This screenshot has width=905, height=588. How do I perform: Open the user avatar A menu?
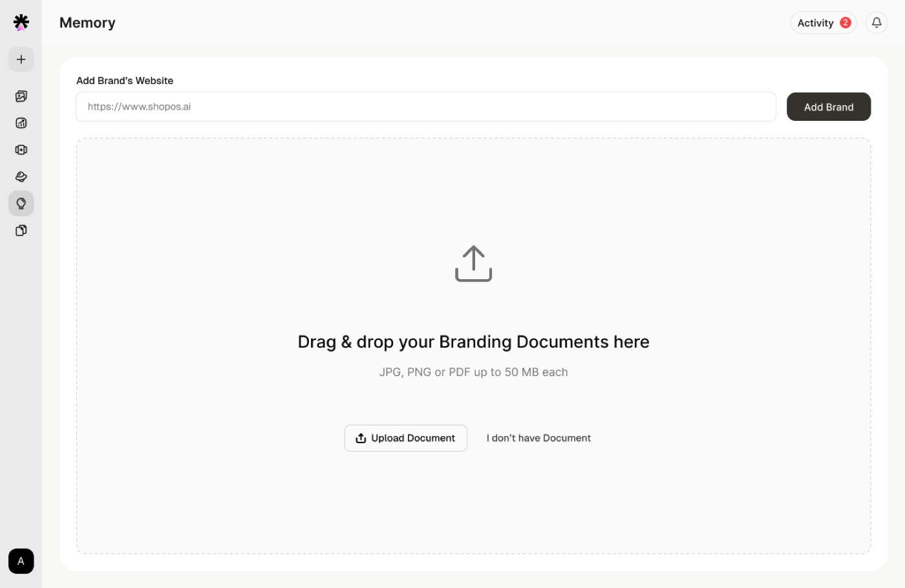click(x=21, y=561)
